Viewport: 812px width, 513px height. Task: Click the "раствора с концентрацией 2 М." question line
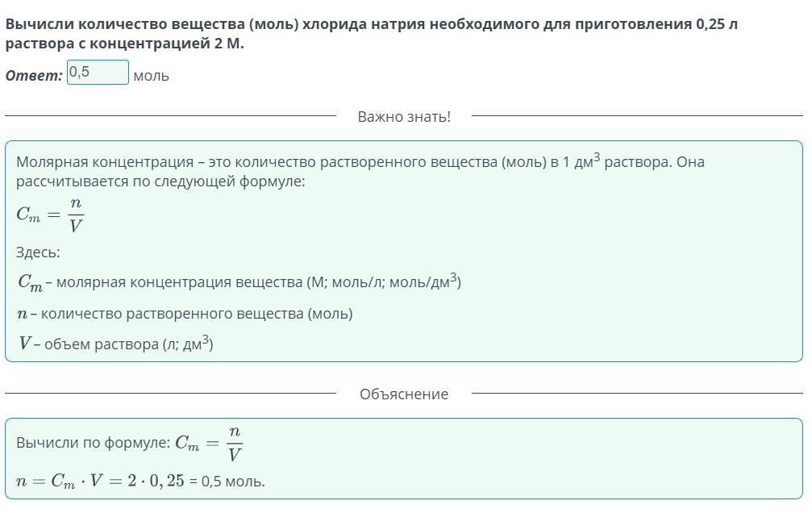(124, 44)
